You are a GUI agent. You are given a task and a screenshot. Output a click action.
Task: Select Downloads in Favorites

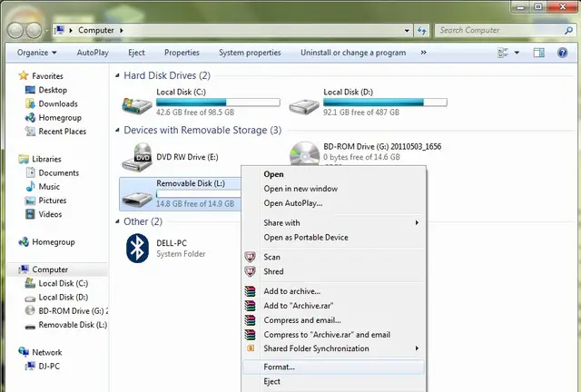click(x=58, y=103)
